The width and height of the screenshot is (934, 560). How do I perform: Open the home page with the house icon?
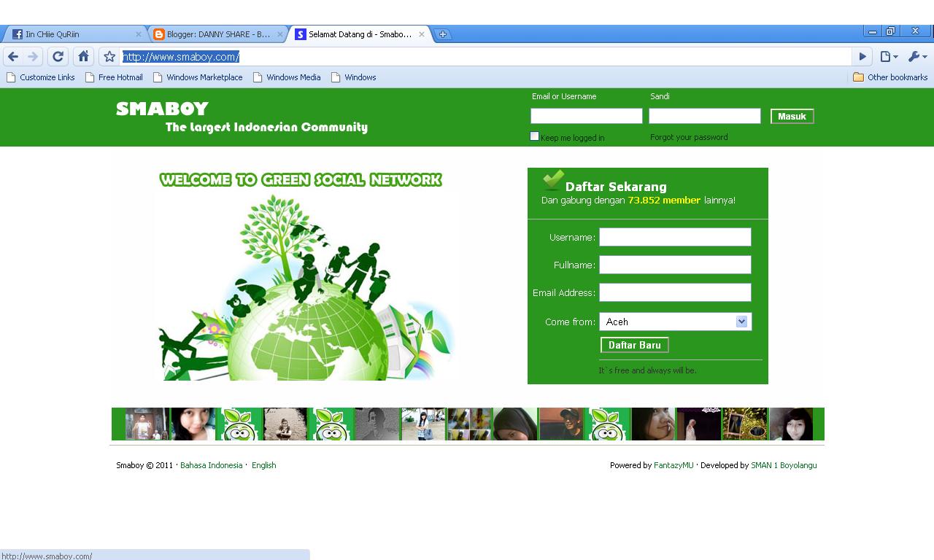84,56
